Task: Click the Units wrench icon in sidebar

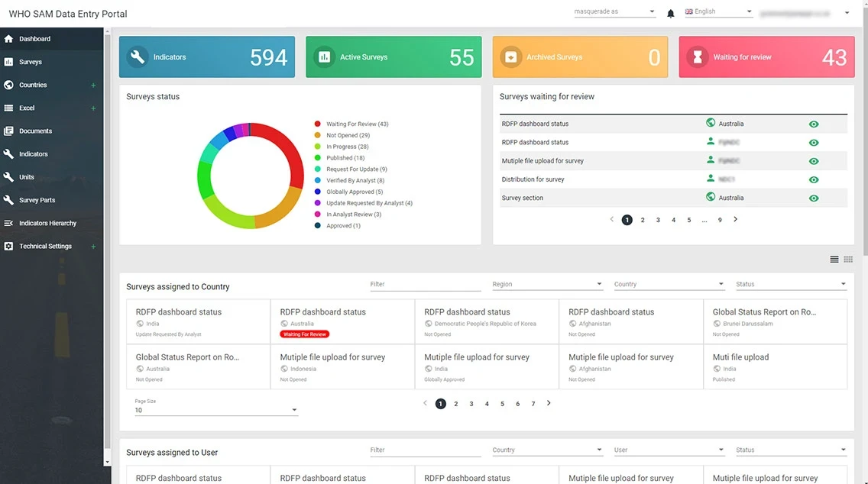Action: point(8,177)
